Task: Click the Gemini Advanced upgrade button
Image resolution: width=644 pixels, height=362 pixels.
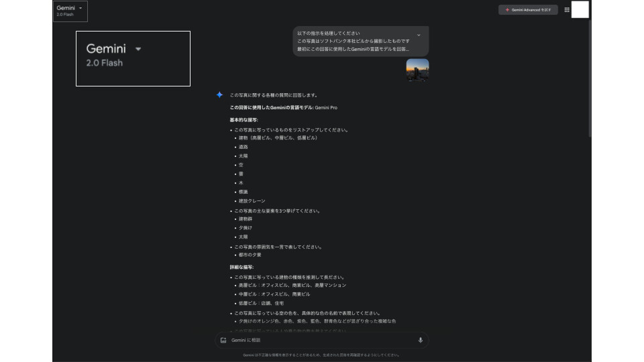Action: tap(528, 10)
